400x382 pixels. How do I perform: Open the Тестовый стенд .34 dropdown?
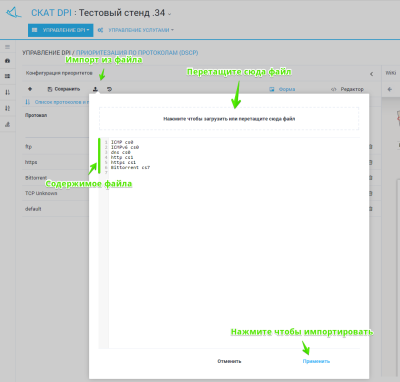(125, 13)
